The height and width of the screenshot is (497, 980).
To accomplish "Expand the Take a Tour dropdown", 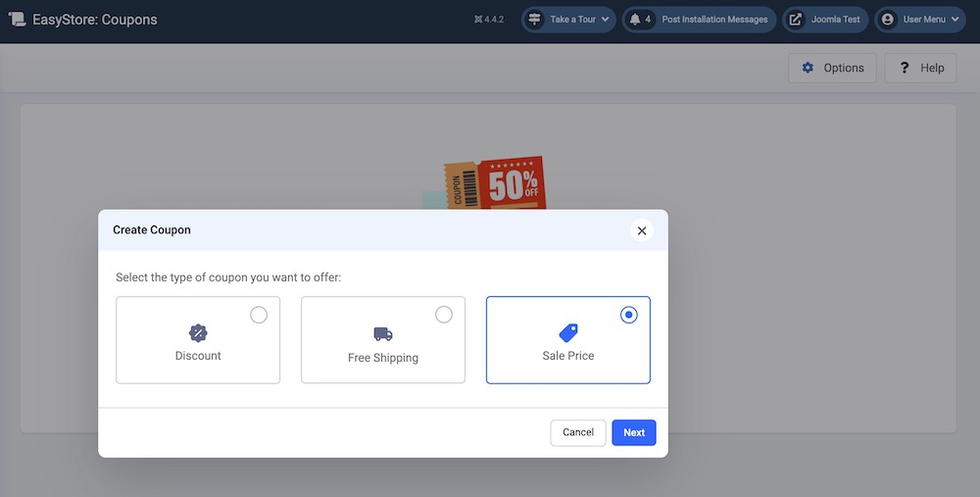I will [x=568, y=20].
